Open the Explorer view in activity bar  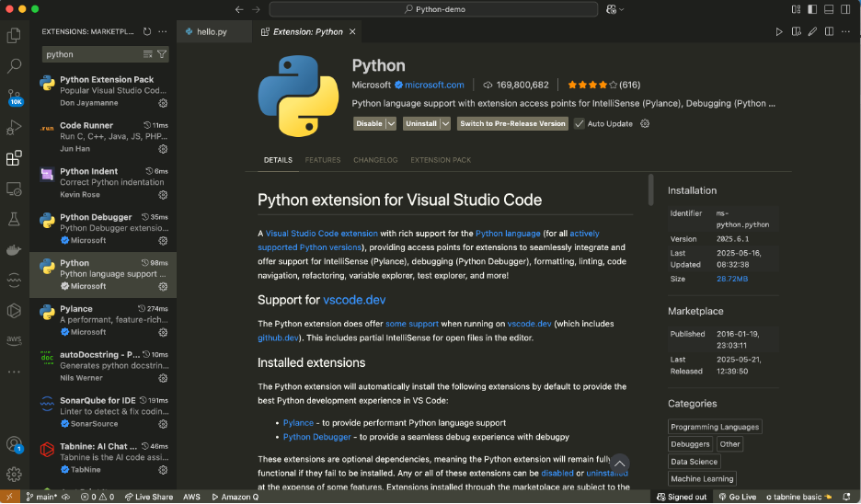point(14,36)
